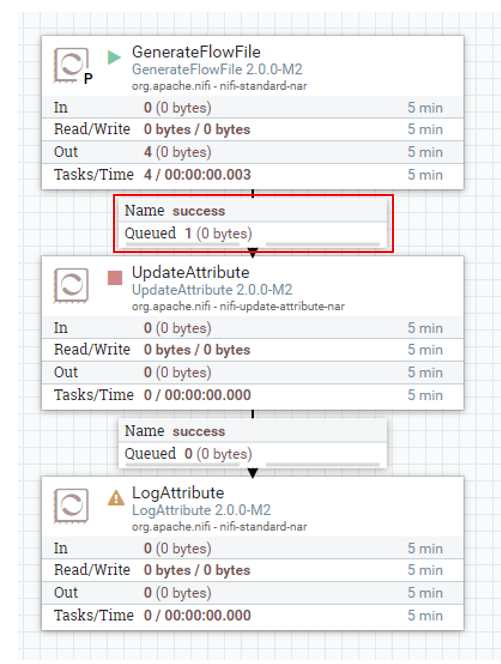Click LogAttribute Tasks/Time 0 / 00:00:00.000
501x664 pixels.
(x=253, y=615)
